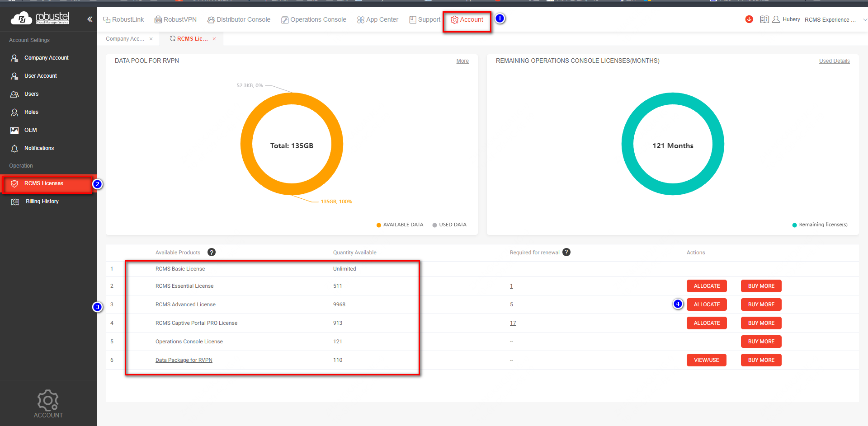Viewport: 868px width, 426px height.
Task: Toggle the Remaining license(s) legend item
Action: tap(820, 225)
